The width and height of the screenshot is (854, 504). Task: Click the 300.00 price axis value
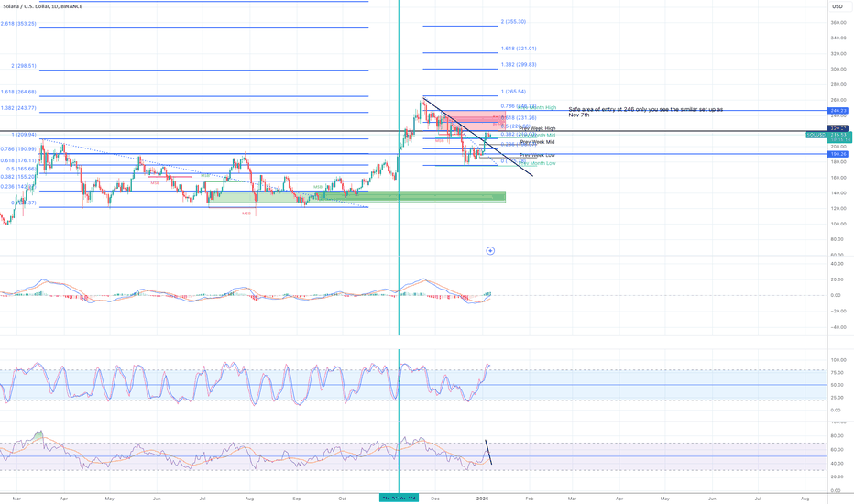838,70
